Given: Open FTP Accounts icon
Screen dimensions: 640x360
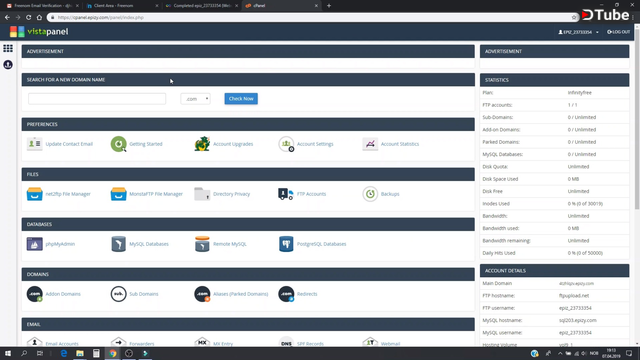Looking at the screenshot, I should pos(286,194).
